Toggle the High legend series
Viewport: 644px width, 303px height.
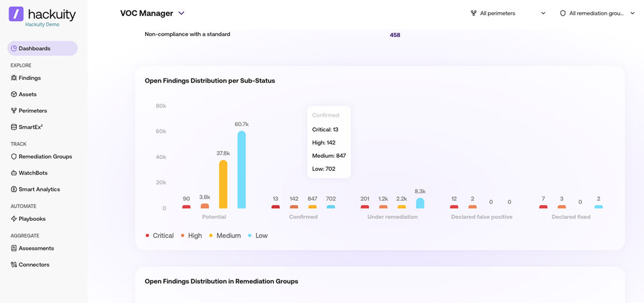tap(191, 236)
